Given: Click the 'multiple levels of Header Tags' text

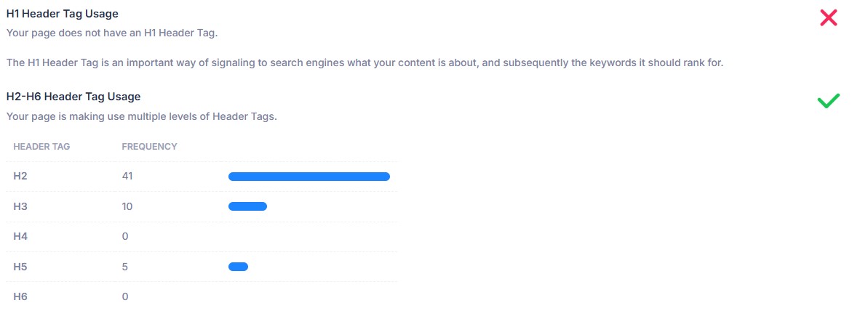Looking at the screenshot, I should 141,116.
